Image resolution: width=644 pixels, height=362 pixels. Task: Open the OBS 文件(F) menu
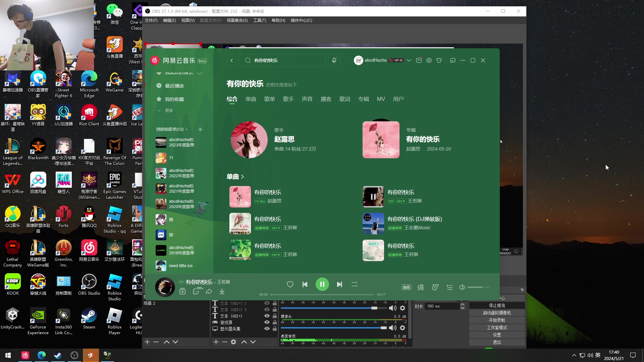point(151,20)
